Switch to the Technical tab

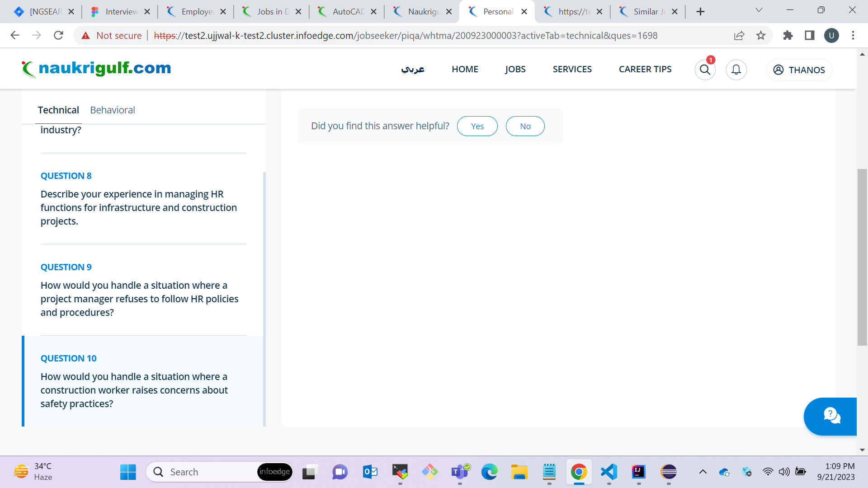pos(58,110)
